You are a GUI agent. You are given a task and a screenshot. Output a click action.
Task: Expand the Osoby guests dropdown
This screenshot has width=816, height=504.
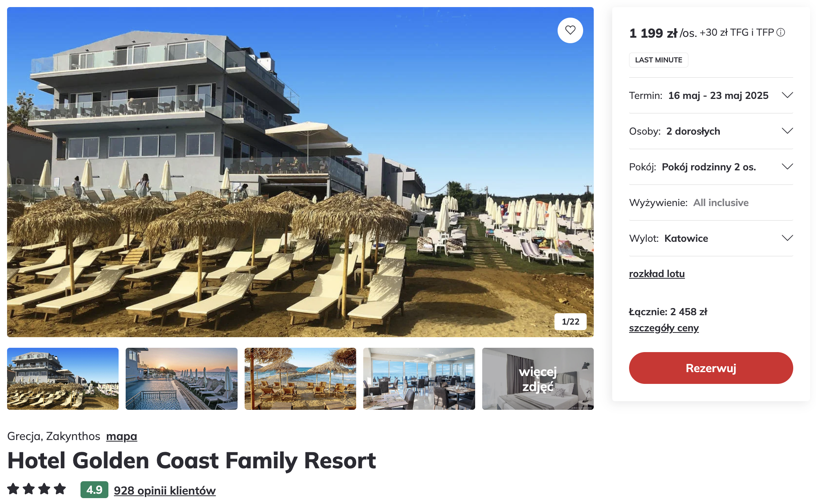click(x=711, y=131)
